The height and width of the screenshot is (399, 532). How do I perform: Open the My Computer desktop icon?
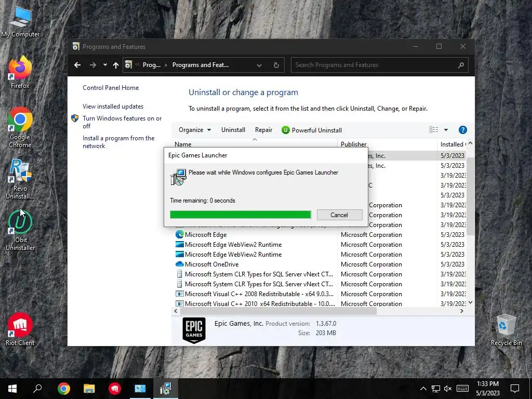tap(20, 22)
